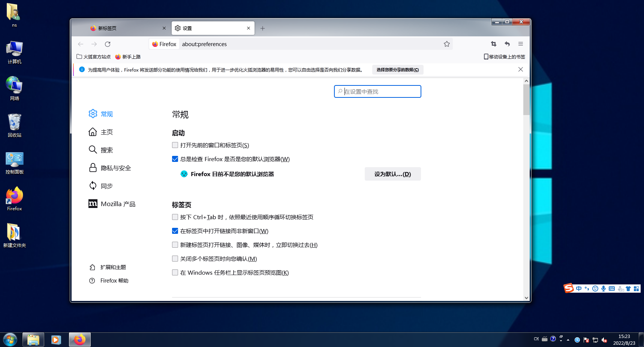The width and height of the screenshot is (644, 347).
Task: Open the 隐私与安全 settings category
Action: pos(110,168)
